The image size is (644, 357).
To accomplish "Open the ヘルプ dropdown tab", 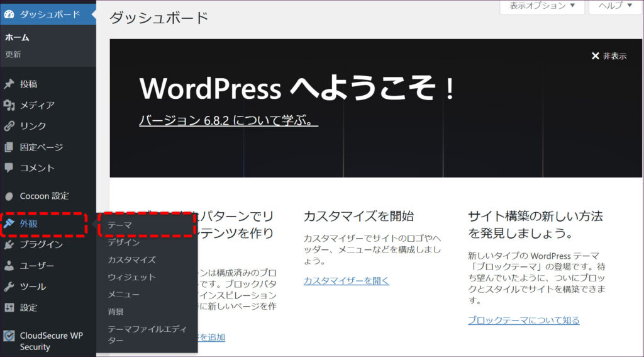I will click(x=615, y=6).
